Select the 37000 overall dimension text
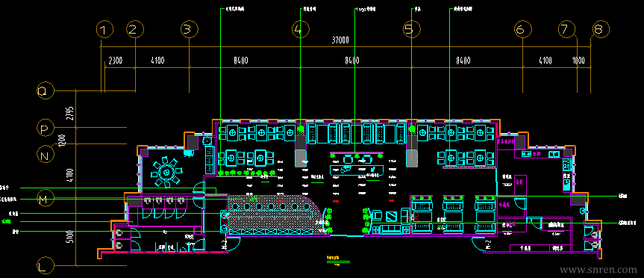The height and width of the screenshot is (278, 644). [340, 40]
